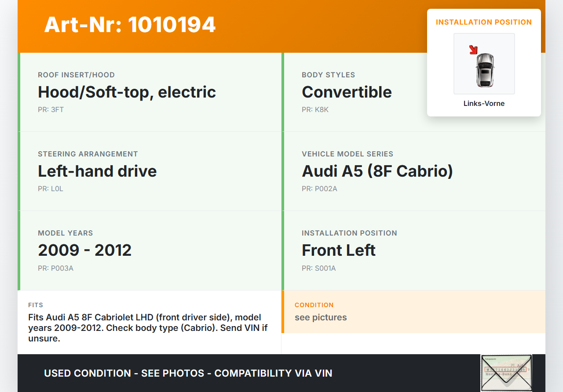Open the envelope VIN icon in footer

coord(506,373)
